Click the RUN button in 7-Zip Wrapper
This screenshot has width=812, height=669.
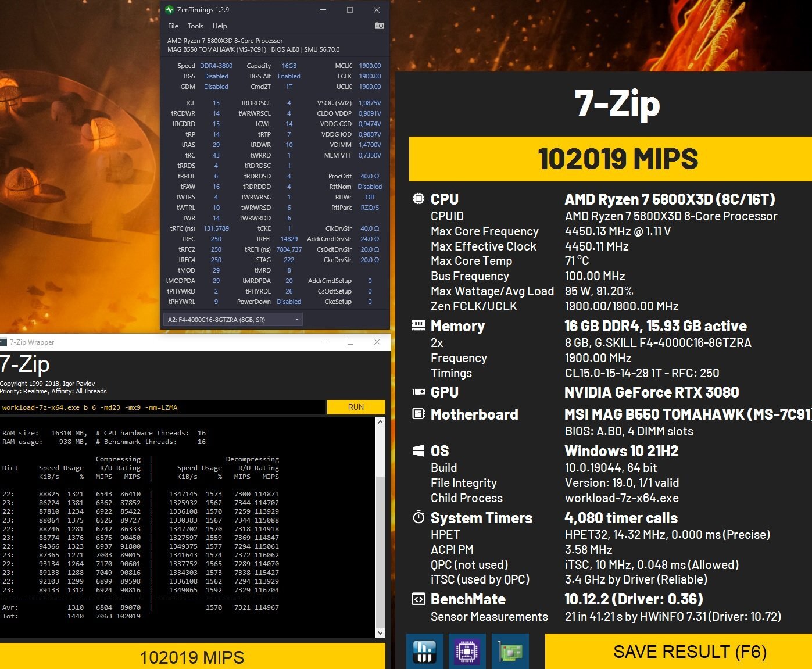[356, 407]
